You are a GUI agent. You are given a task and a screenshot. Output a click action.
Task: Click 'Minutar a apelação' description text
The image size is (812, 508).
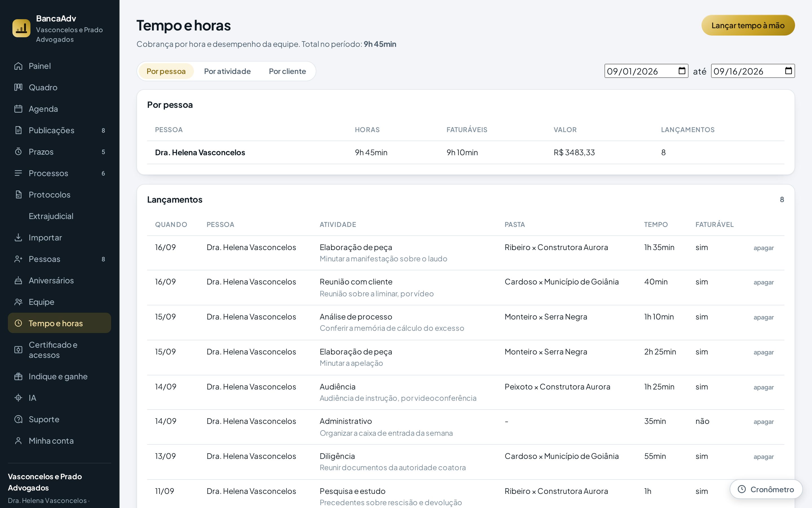coord(351,363)
